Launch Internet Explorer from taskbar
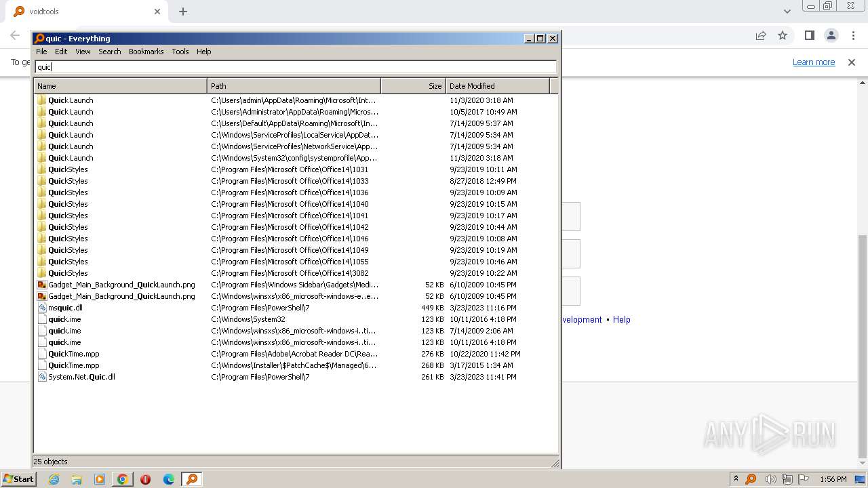Screen dimensions: 868x488 click(x=54, y=479)
